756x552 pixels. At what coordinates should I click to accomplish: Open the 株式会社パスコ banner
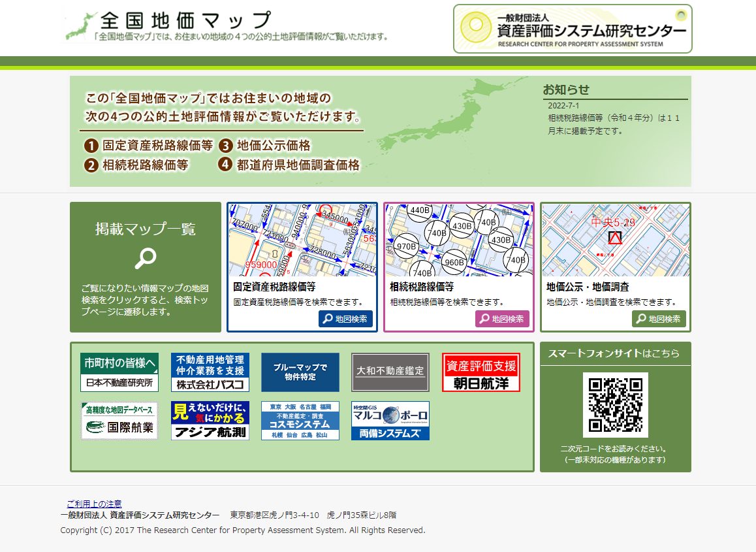coord(210,372)
